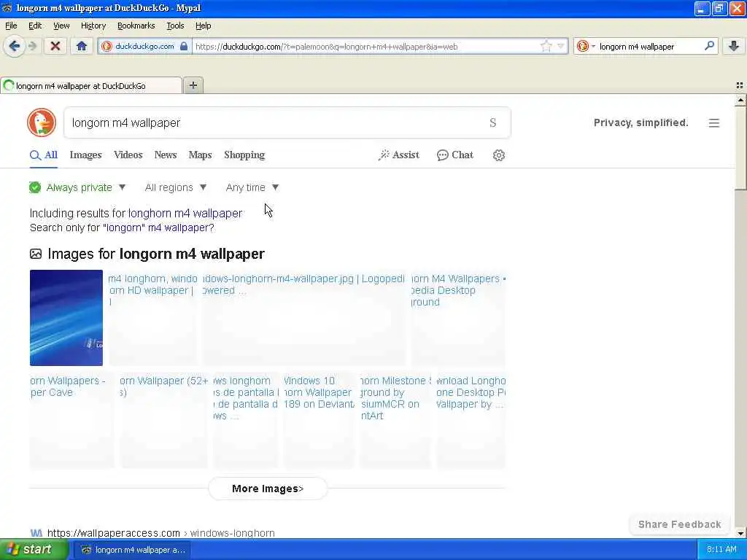Screen dimensions: 747x560
Task: Open the DuckDuckGo hamburger menu
Action: (713, 122)
